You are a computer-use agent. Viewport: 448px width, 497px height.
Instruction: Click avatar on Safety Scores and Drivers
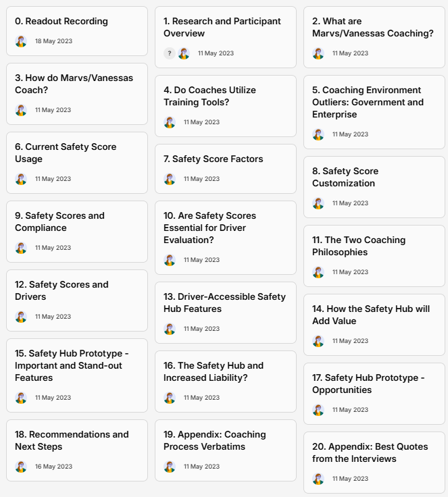21,317
